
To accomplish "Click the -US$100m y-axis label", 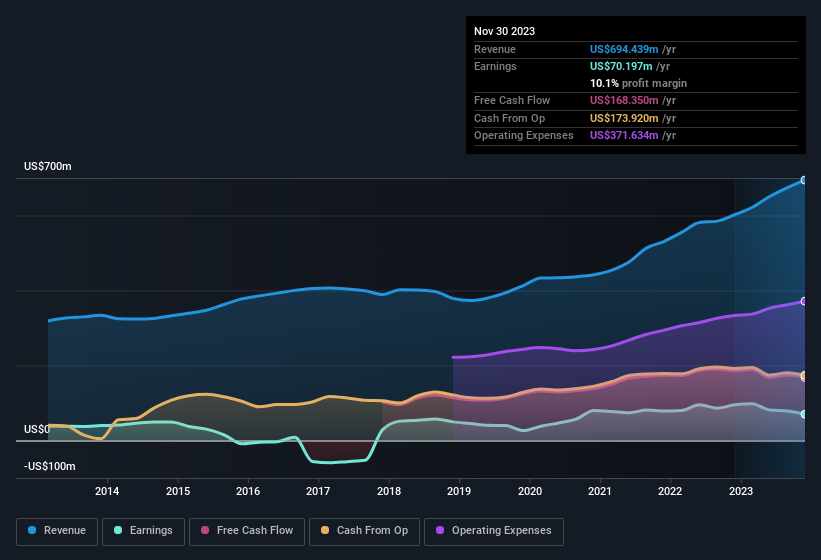I will click(x=50, y=466).
